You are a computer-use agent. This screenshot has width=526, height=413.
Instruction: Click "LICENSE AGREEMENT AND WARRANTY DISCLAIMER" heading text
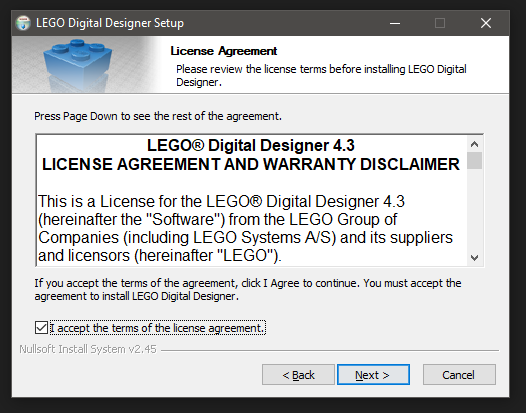tap(251, 164)
